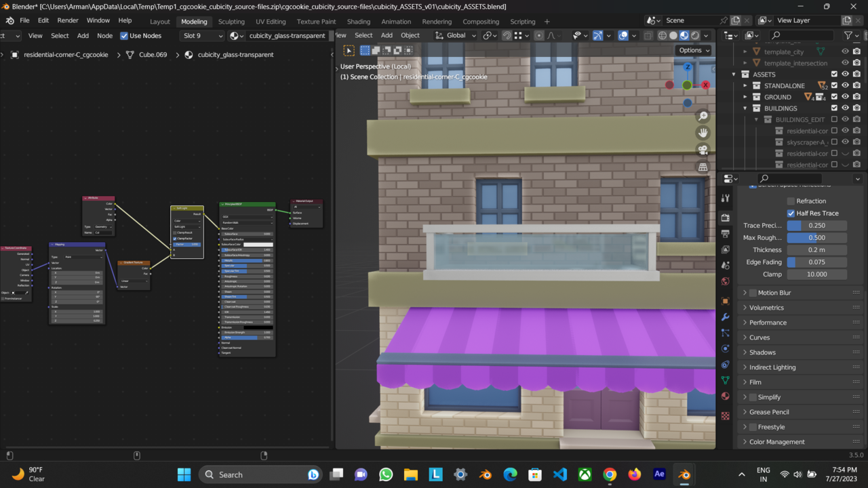Enable the Refraction checkbox
Viewport: 868px width, 488px height.
[x=790, y=201]
